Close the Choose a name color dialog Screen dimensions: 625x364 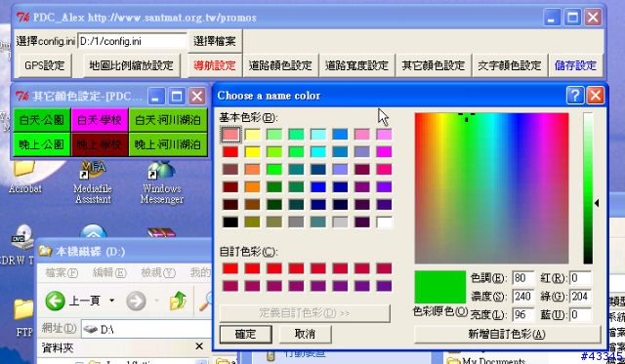click(596, 96)
